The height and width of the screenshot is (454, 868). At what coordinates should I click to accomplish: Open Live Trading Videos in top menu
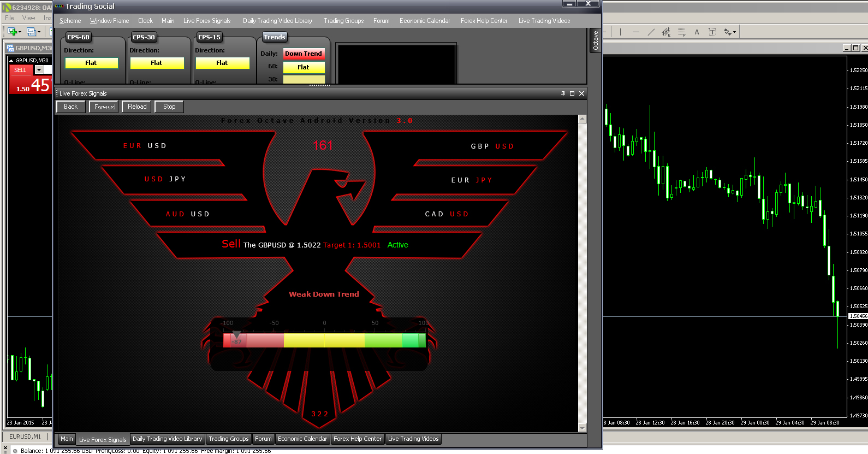(544, 21)
